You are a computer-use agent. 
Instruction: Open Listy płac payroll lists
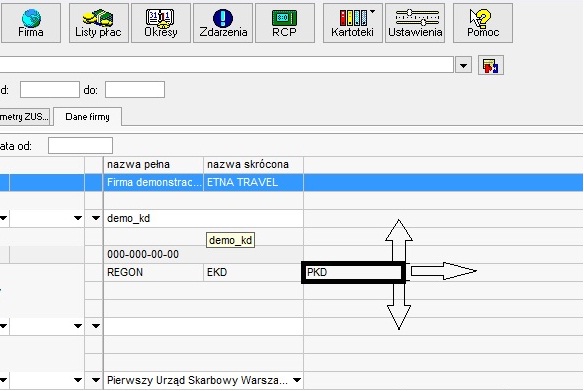click(99, 23)
